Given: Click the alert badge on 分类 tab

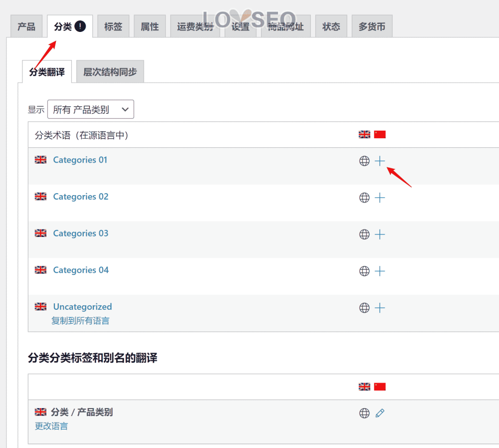Looking at the screenshot, I should [x=80, y=26].
